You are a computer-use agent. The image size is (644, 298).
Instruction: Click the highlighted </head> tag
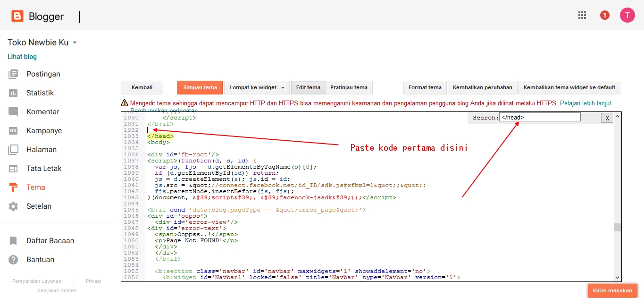pos(160,136)
